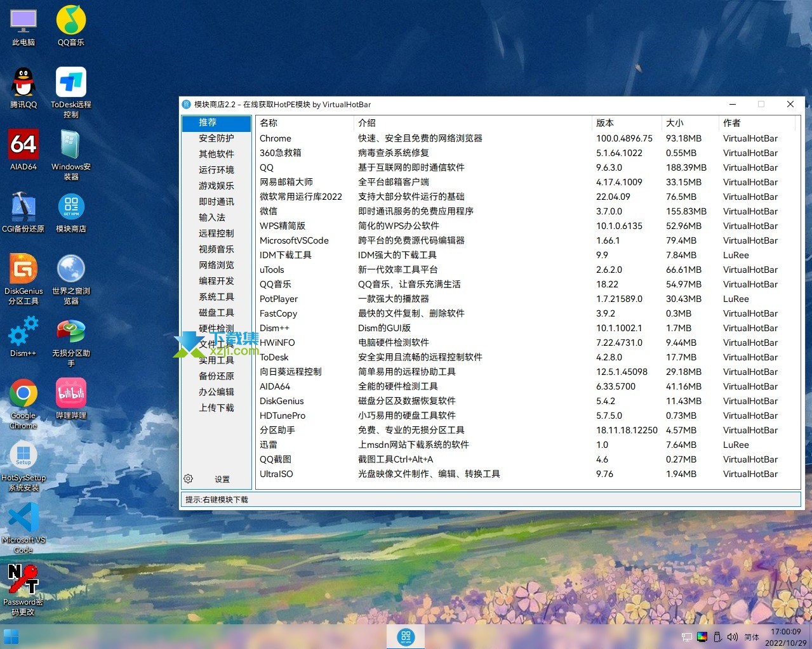Select the 推荐 category
The width and height of the screenshot is (812, 649).
[216, 122]
